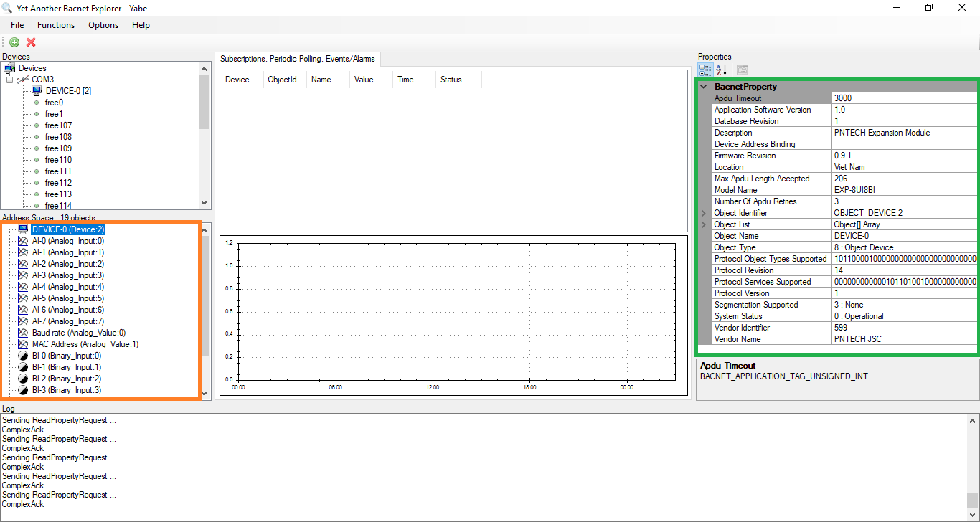Click the Property Pages icon in Properties panel
Image resolution: width=980 pixels, height=522 pixels.
(x=742, y=70)
